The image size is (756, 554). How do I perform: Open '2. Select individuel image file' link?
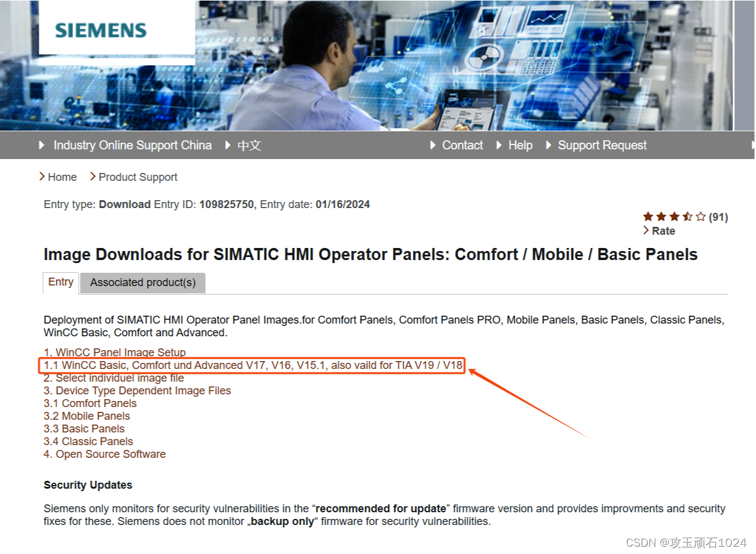pyautogui.click(x=114, y=378)
